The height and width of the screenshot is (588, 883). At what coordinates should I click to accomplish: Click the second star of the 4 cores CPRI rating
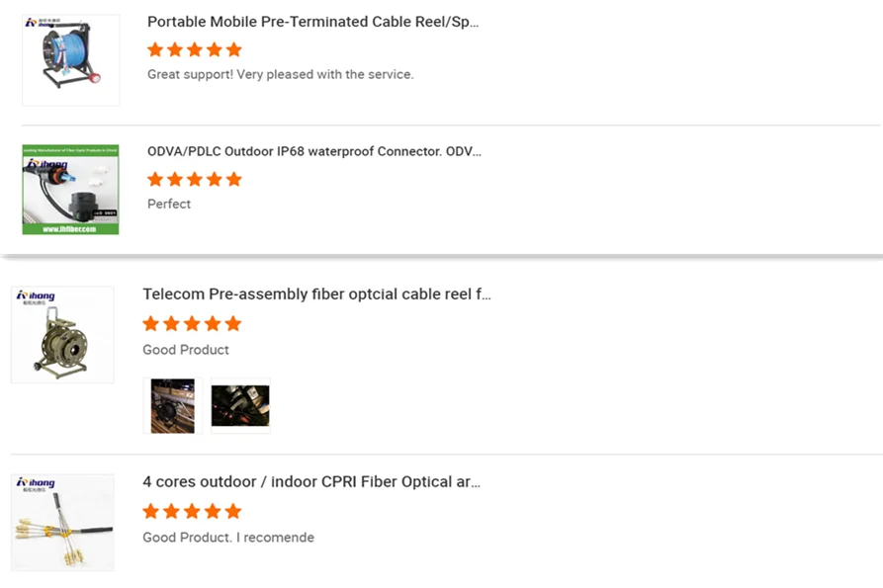click(x=171, y=511)
